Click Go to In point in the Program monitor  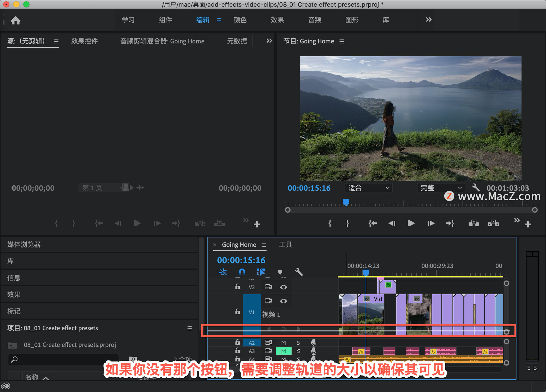(373, 224)
